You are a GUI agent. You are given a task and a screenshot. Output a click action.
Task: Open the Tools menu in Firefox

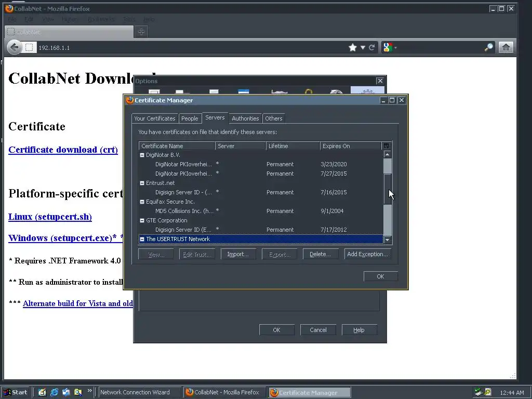[x=129, y=19]
